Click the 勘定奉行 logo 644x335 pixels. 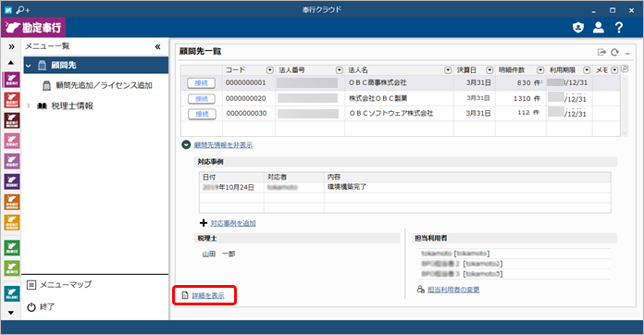pyautogui.click(x=33, y=28)
